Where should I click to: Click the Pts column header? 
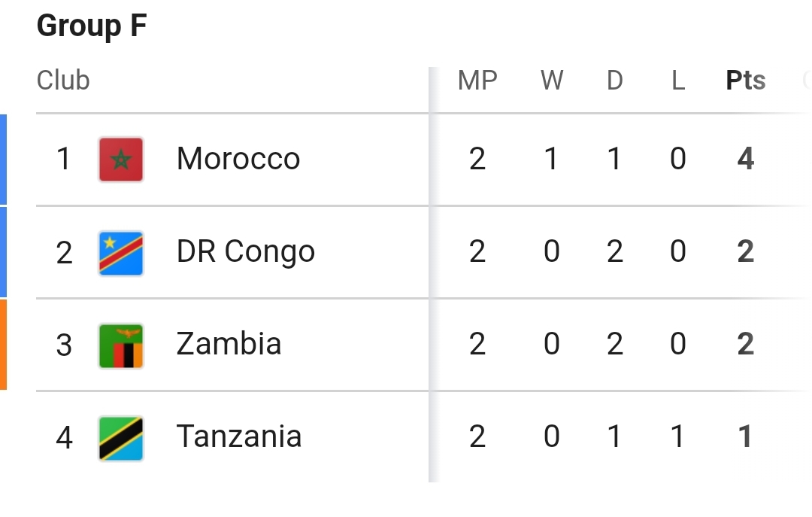(x=746, y=81)
